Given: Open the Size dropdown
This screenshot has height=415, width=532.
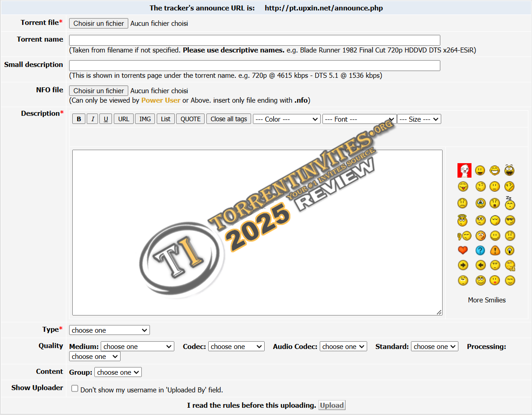Looking at the screenshot, I should click(x=419, y=119).
